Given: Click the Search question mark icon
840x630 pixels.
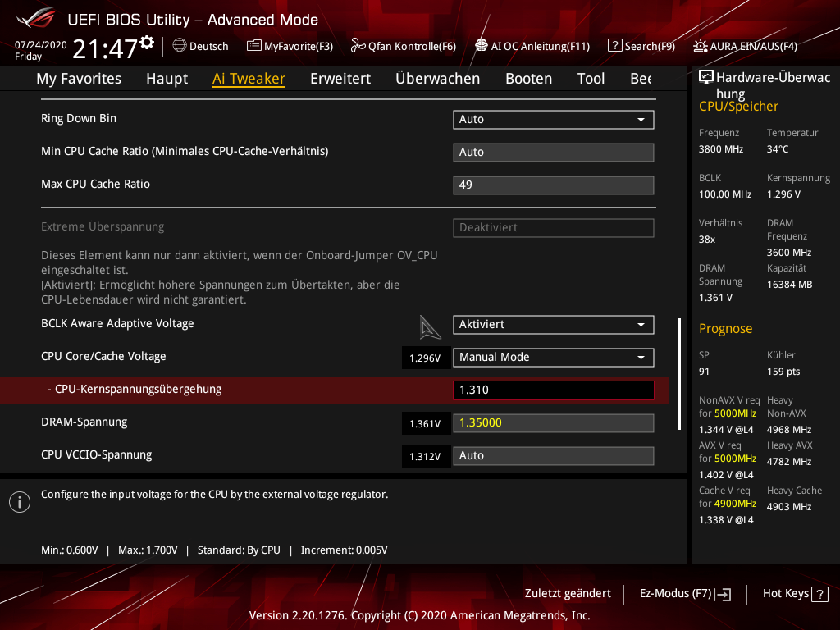Looking at the screenshot, I should pos(614,46).
